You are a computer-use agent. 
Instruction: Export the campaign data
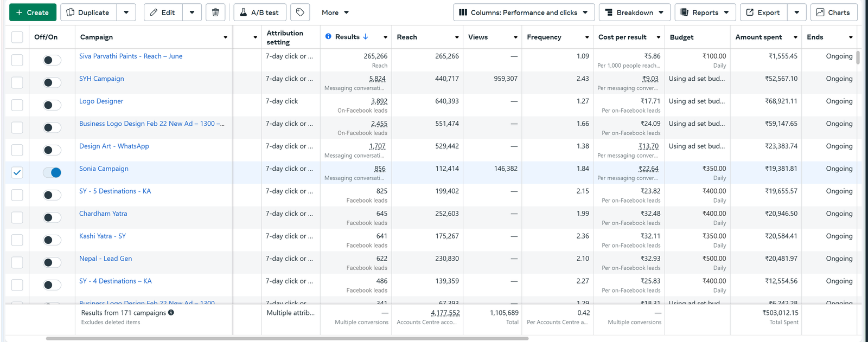coord(762,12)
